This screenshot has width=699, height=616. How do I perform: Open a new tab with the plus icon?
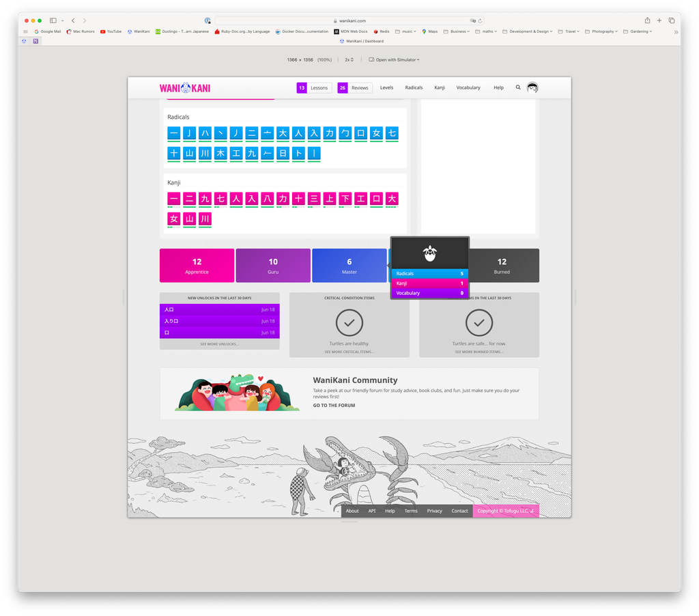[x=659, y=20]
